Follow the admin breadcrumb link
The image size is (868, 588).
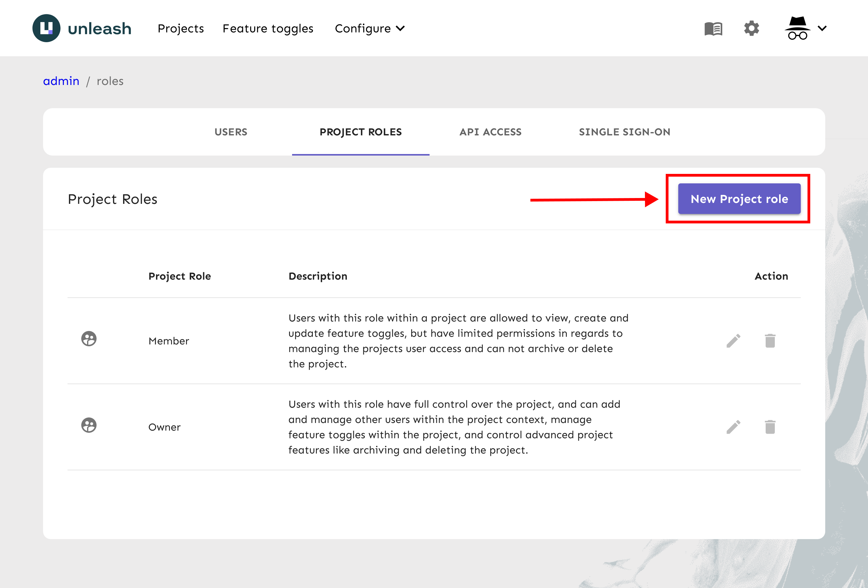pyautogui.click(x=61, y=81)
